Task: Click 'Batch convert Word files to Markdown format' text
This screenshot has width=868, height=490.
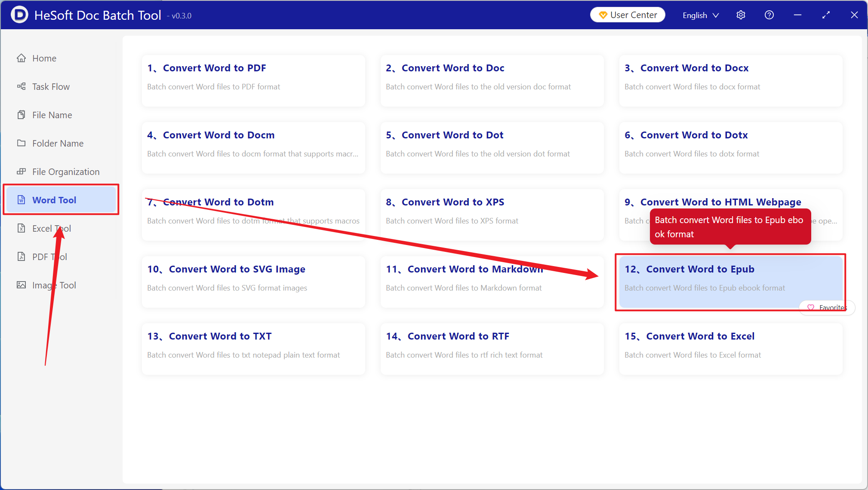Action: click(464, 288)
